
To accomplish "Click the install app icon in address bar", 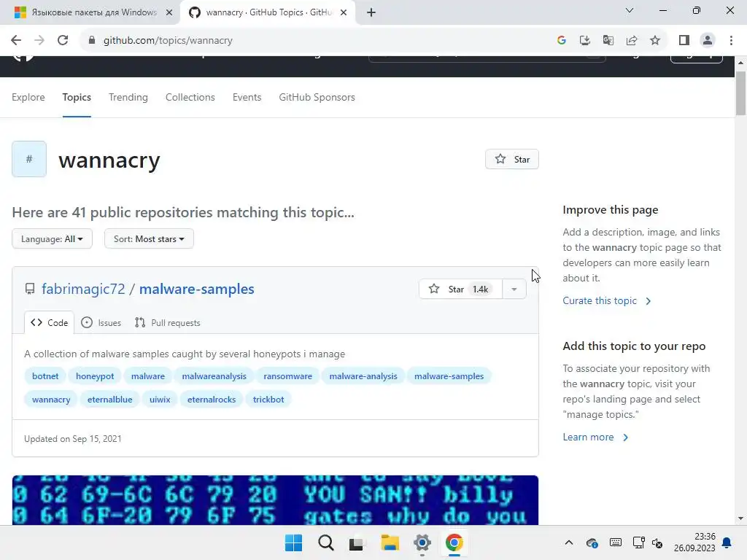I will (x=584, y=41).
